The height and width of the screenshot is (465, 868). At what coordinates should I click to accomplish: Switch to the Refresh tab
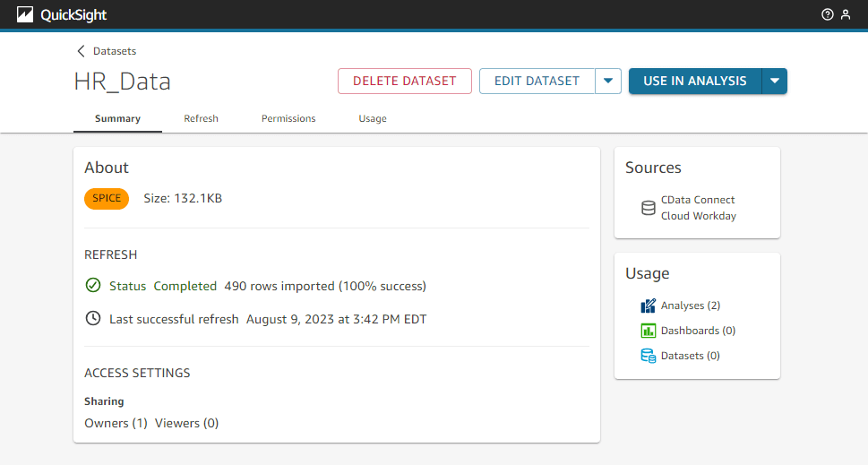201,118
